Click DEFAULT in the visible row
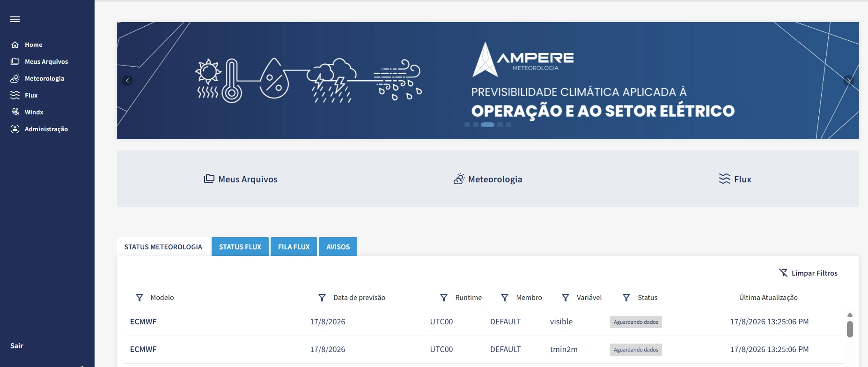This screenshot has width=868, height=367. [x=506, y=322]
